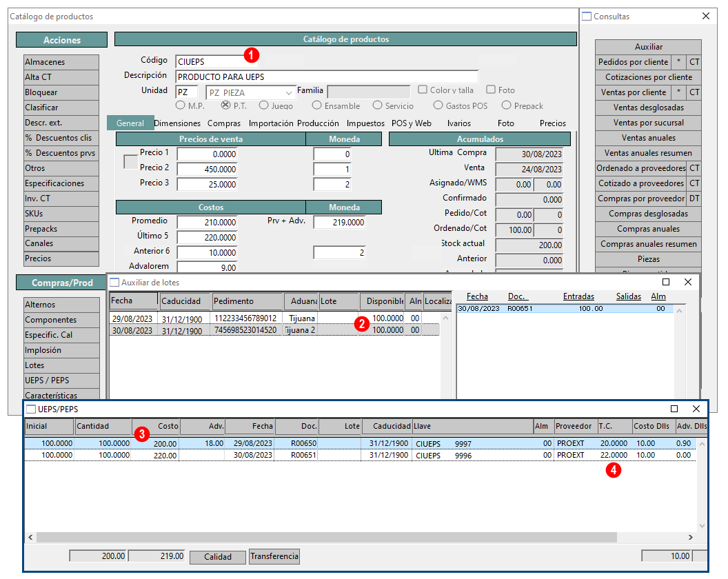Click the right arrow of the UEPS/PEPS scrollbar
Viewport: 728px width, 579px height.
coord(690,537)
